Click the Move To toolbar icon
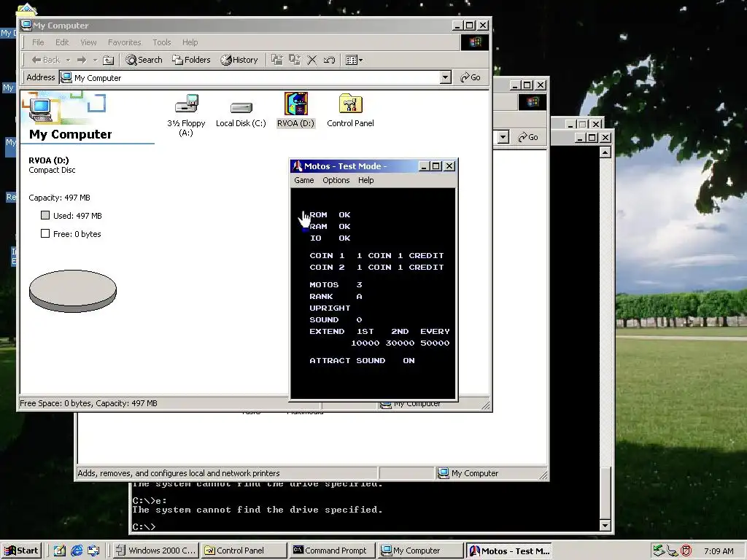This screenshot has width=747, height=560. pos(276,60)
